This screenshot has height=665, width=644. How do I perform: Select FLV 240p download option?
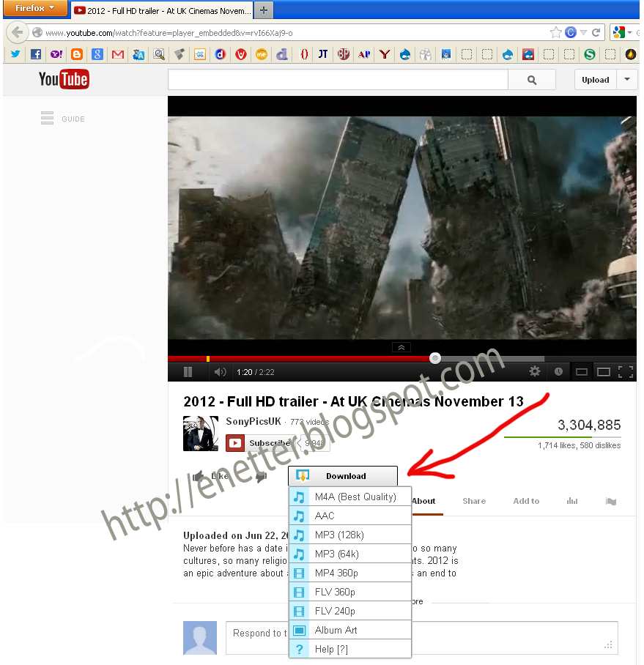coord(350,611)
